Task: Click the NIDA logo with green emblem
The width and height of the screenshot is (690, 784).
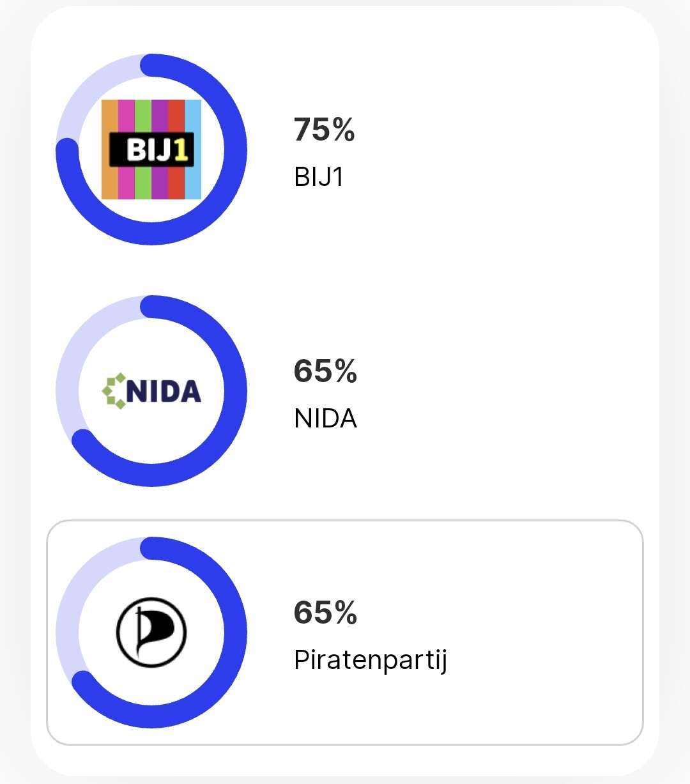Action: point(151,391)
